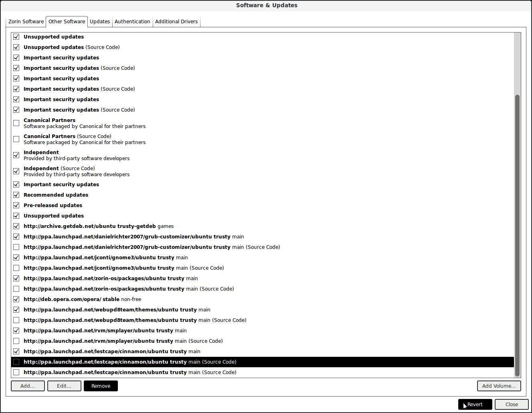Uncheck the Opera stable non-free repository
Screen dimensions: 532x413
pyautogui.click(x=16, y=299)
